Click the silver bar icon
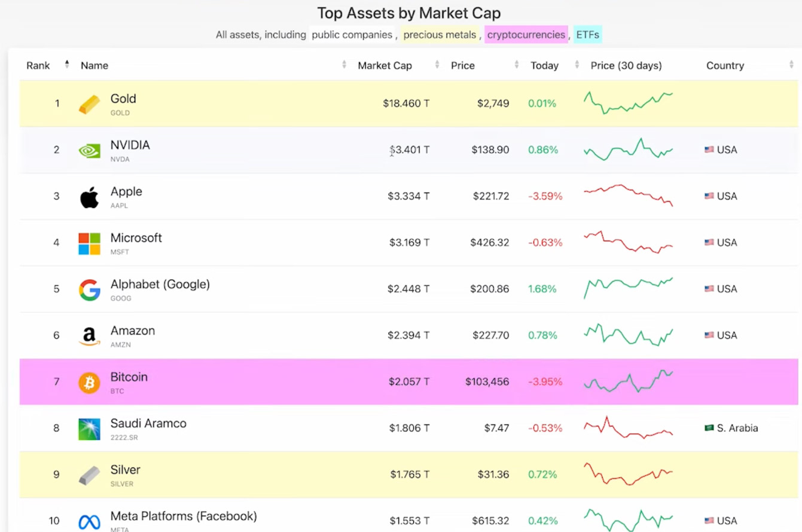Screen dimensions: 802x532 click(90, 475)
